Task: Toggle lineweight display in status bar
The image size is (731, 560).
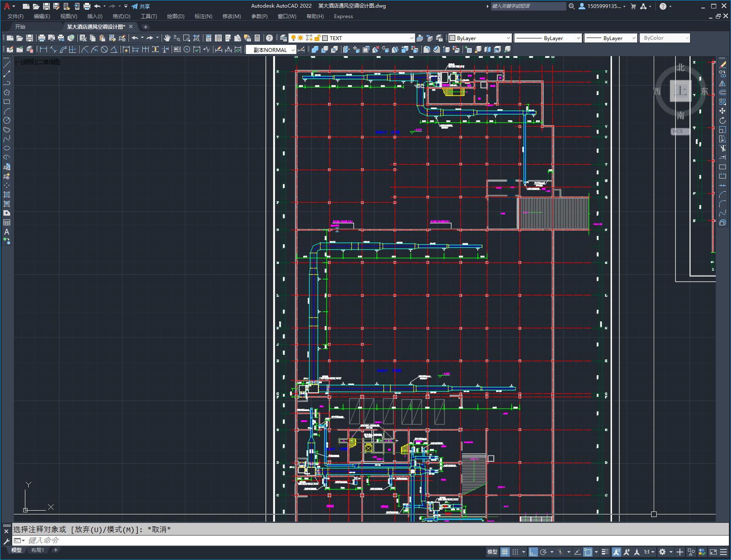Action: [605, 552]
